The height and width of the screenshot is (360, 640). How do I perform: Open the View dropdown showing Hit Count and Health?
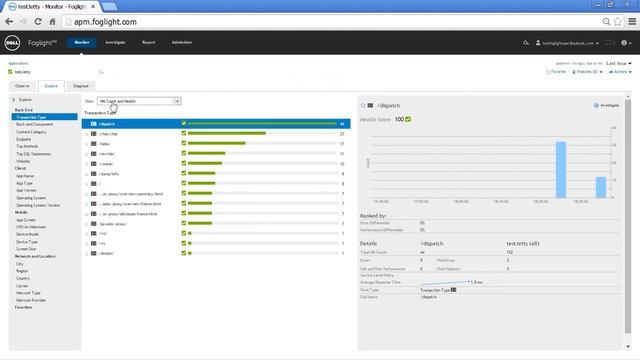pyautogui.click(x=139, y=101)
